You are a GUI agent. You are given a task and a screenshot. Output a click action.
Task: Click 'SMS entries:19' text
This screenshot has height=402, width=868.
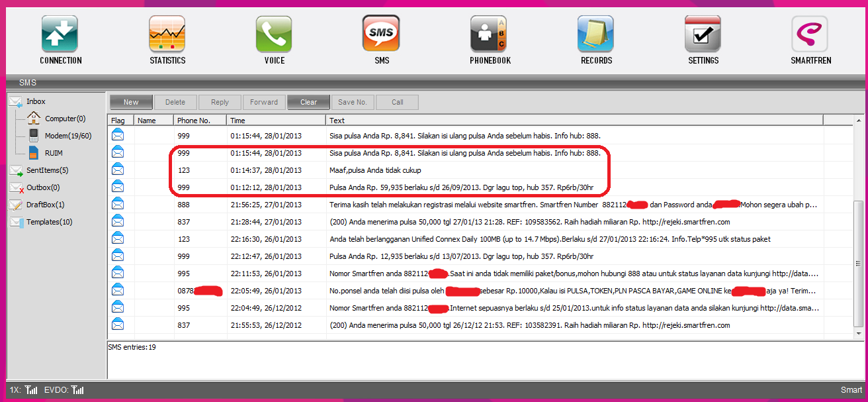[133, 347]
